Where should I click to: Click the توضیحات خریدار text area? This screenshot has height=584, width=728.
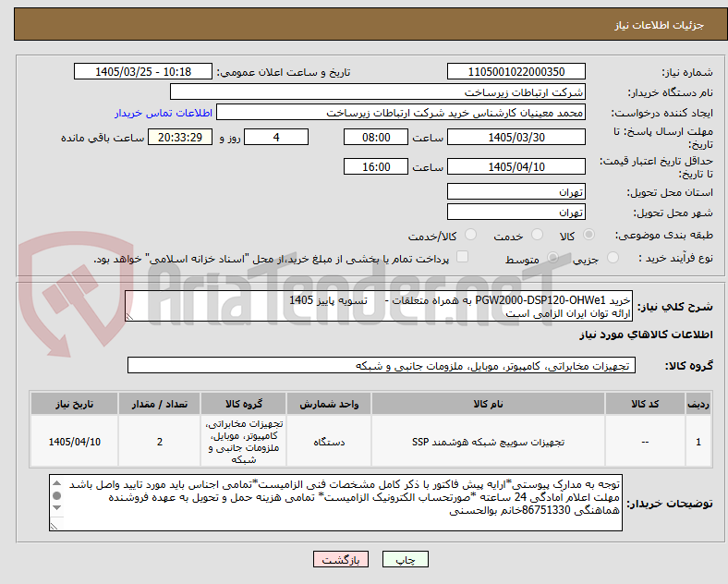tap(335, 503)
